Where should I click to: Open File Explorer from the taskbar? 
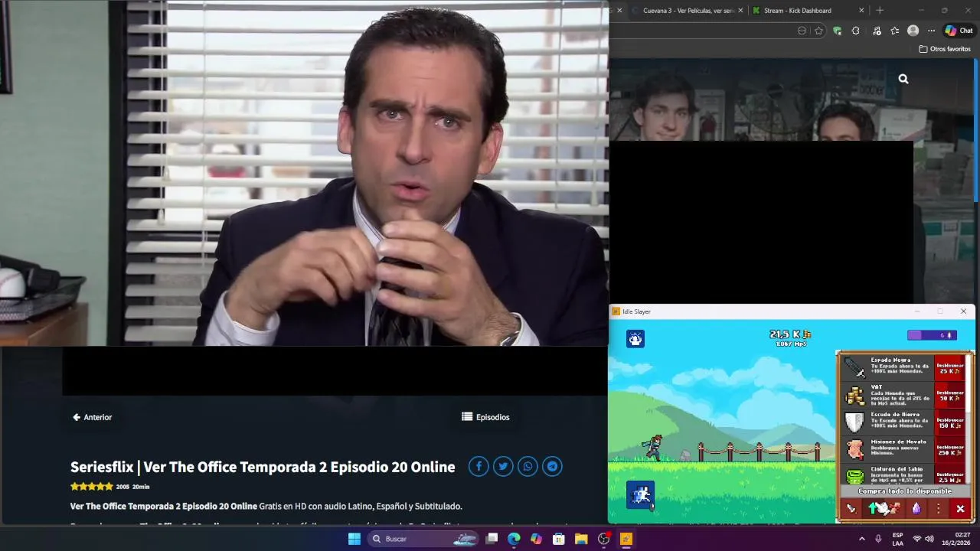click(581, 539)
